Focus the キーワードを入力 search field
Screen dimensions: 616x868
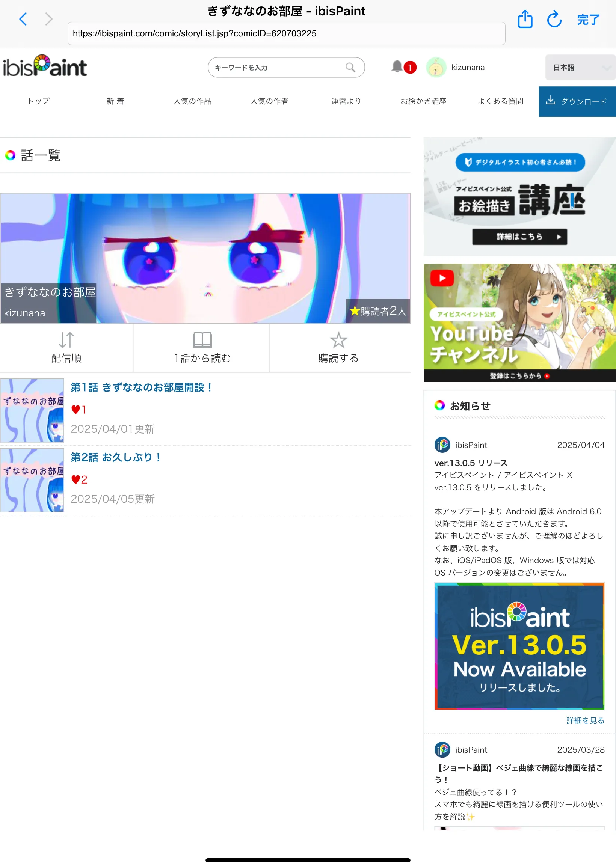[286, 68]
